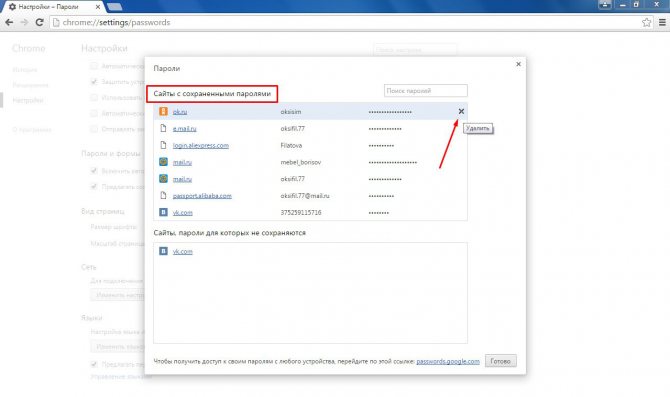Open the e.mail.ru link
670x397 pixels.
click(185, 129)
